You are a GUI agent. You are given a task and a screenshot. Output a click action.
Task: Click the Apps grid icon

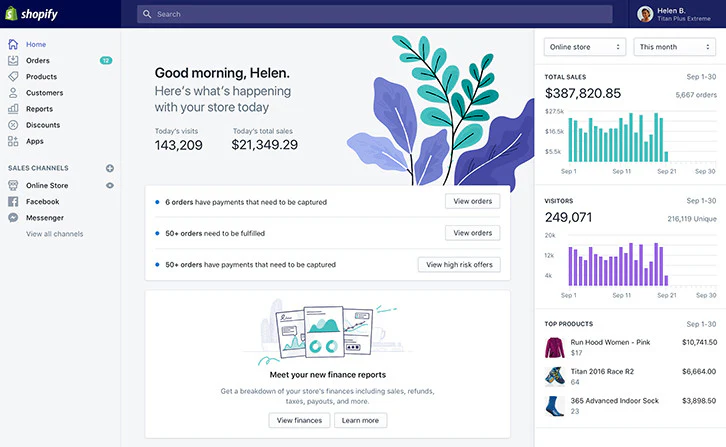point(13,141)
